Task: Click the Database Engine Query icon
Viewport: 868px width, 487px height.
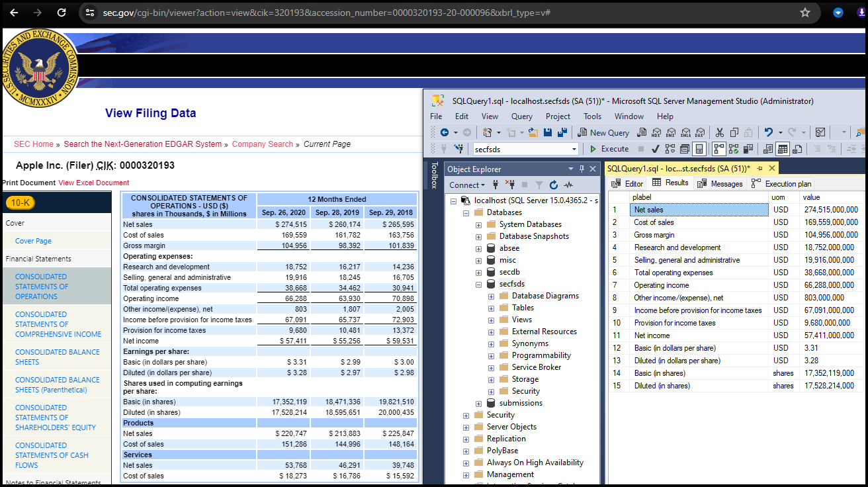Action: click(x=642, y=132)
